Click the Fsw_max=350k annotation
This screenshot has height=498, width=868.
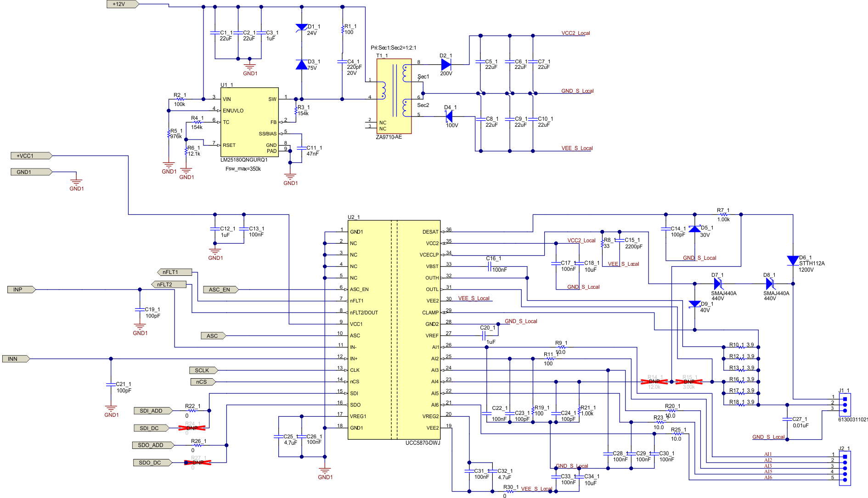click(243, 169)
